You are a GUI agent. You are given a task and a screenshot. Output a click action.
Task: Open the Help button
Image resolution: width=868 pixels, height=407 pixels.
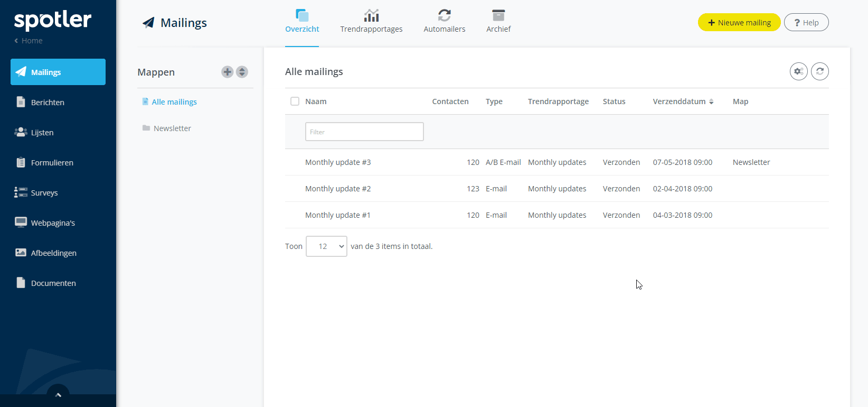[x=806, y=22]
